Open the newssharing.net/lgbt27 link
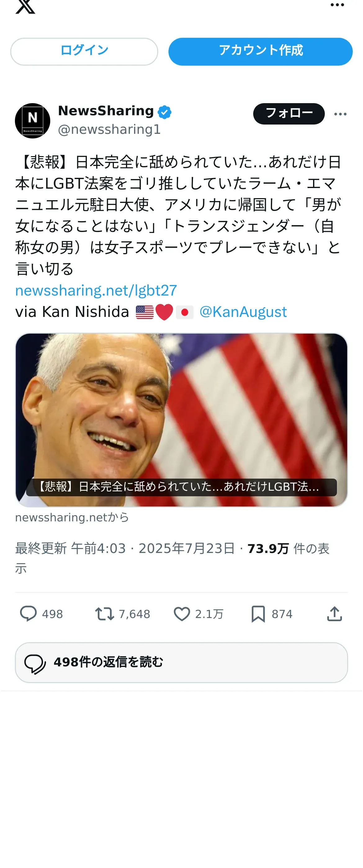 tap(96, 291)
